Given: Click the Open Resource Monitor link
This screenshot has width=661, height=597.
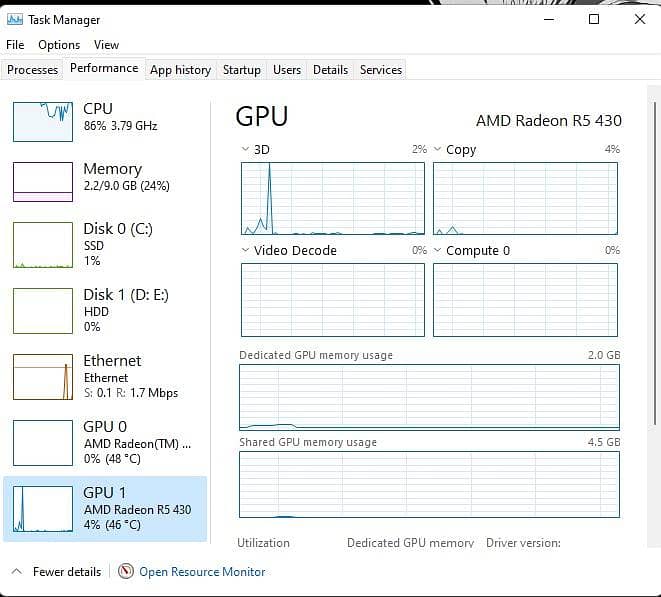Looking at the screenshot, I should pyautogui.click(x=202, y=572).
